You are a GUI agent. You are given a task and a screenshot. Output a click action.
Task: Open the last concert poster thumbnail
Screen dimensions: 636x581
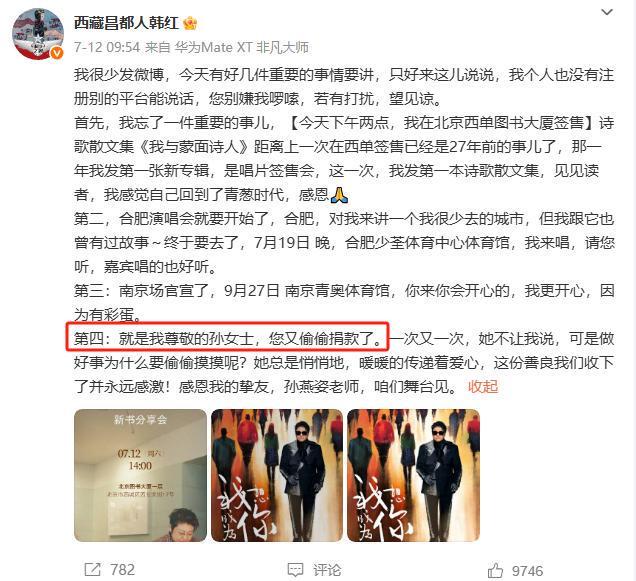pyautogui.click(x=413, y=475)
